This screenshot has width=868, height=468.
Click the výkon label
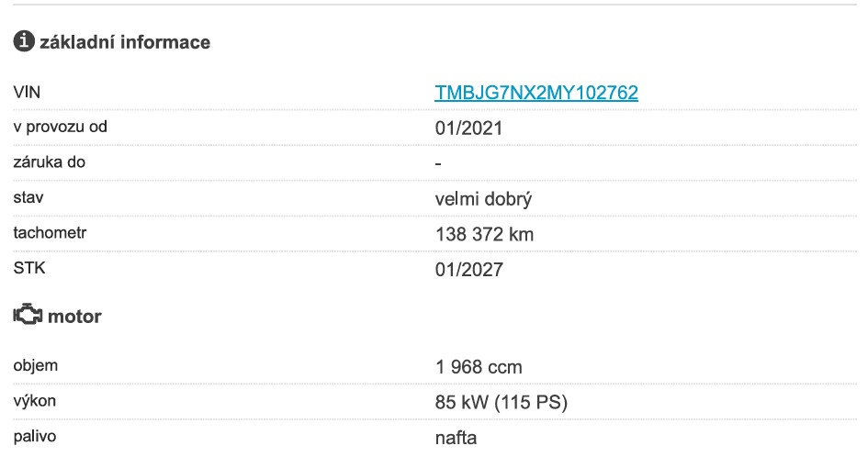34,401
